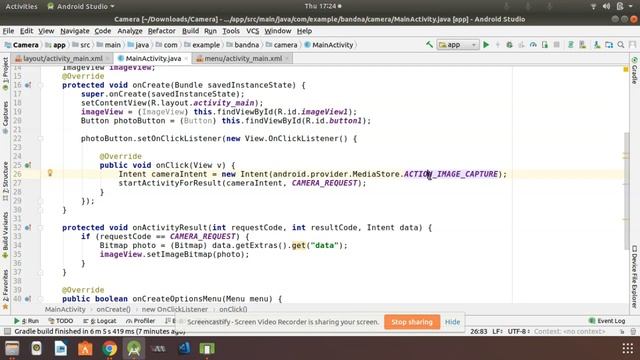Click Activities in top bar
Viewport: 640px width, 360px height.
pos(21,7)
